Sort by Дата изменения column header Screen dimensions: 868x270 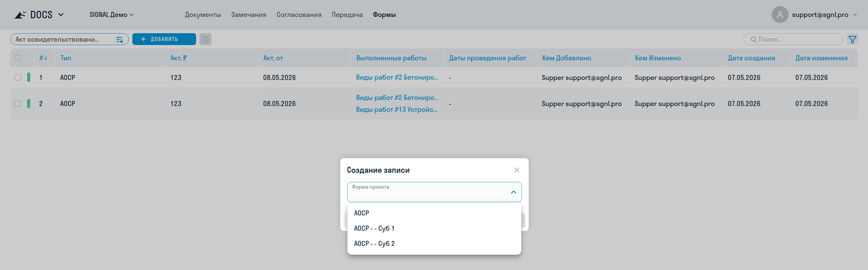(x=821, y=58)
